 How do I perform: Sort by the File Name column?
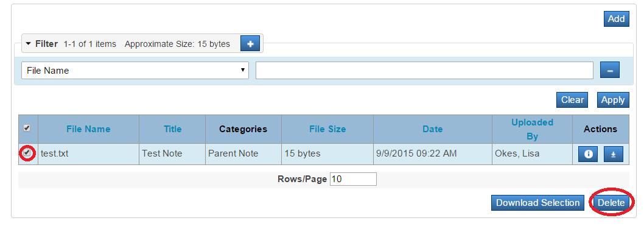[88, 129]
